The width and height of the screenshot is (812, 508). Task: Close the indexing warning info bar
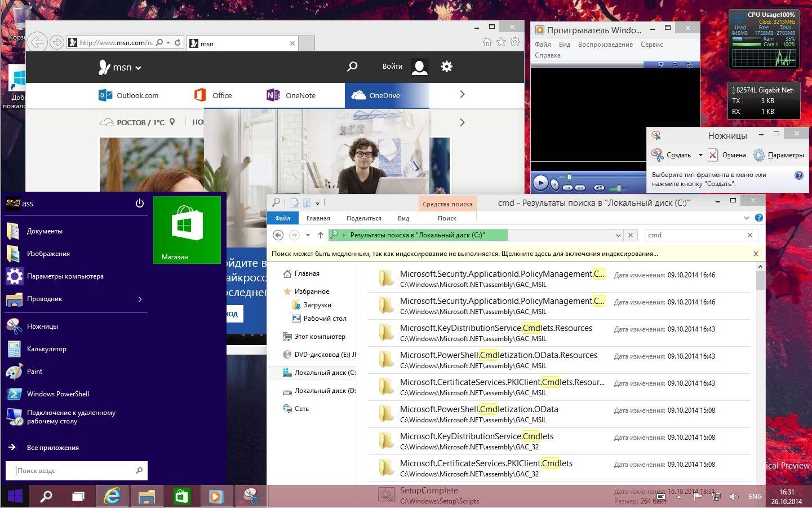pyautogui.click(x=756, y=254)
